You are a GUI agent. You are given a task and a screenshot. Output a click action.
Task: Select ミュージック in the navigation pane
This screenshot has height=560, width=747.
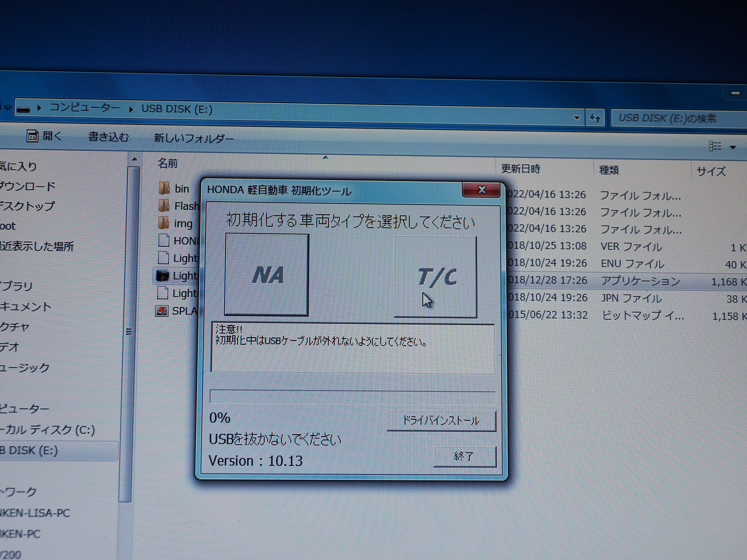pyautogui.click(x=24, y=368)
